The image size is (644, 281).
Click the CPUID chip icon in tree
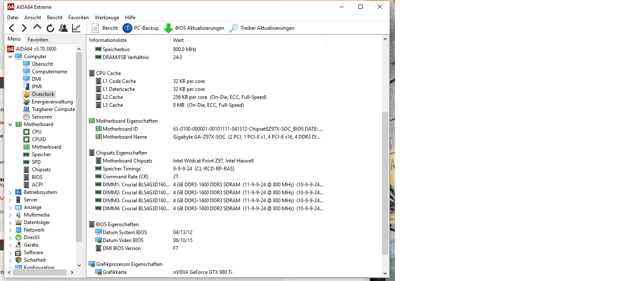pos(26,139)
